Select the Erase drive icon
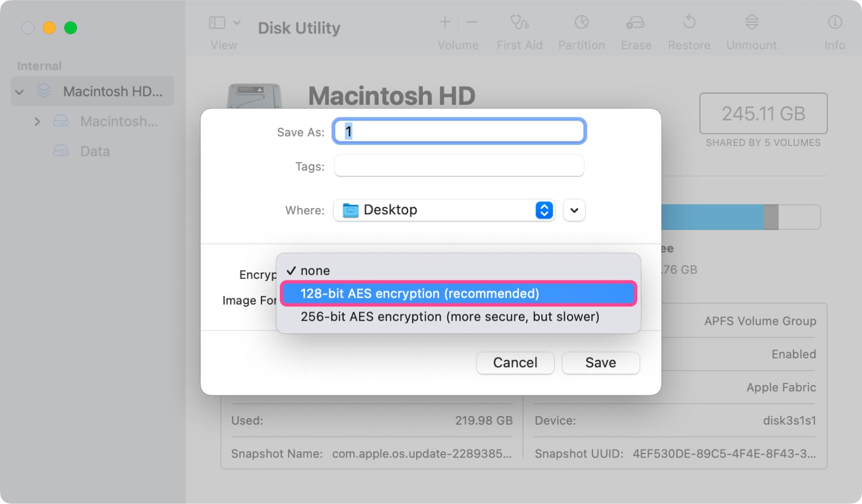Viewport: 862px width, 504px height. (636, 22)
